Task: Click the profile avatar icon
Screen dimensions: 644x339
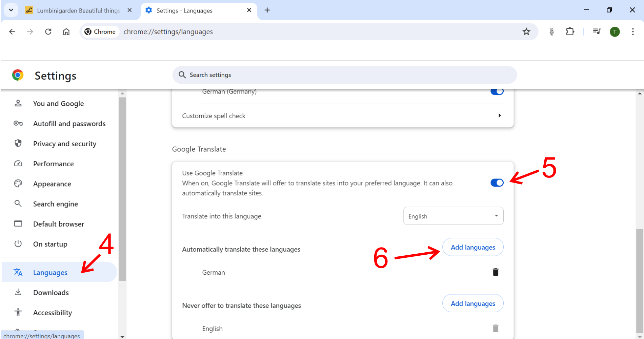Action: click(615, 32)
